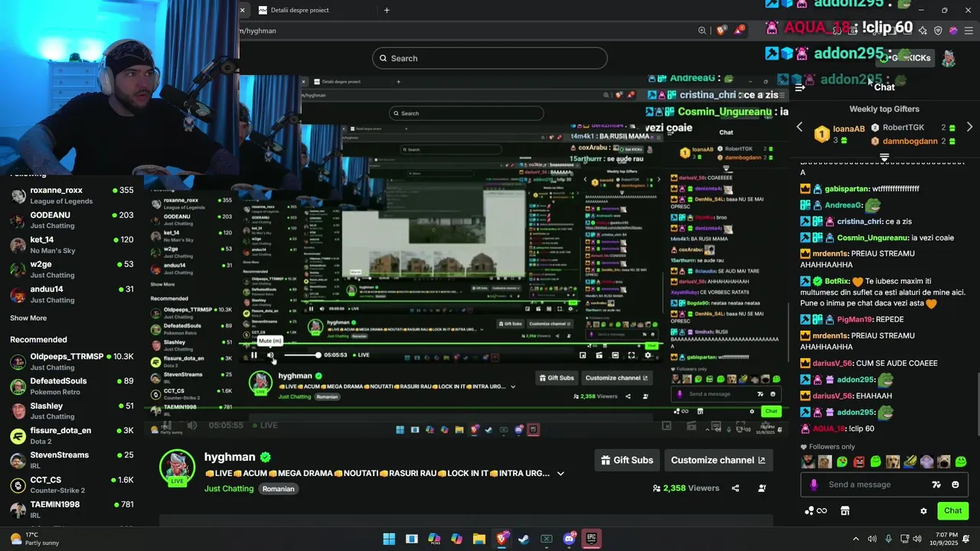Open a new browser tab
The width and height of the screenshot is (980, 551).
387,10
